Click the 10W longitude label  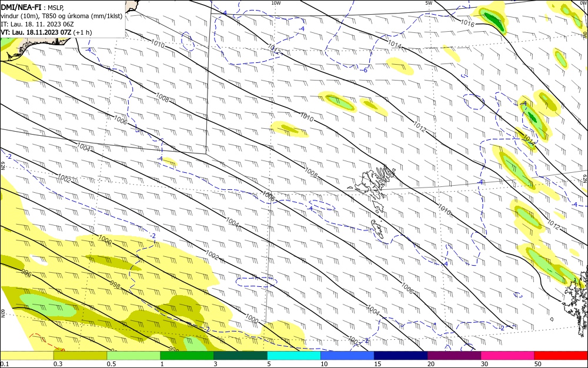pos(276,3)
